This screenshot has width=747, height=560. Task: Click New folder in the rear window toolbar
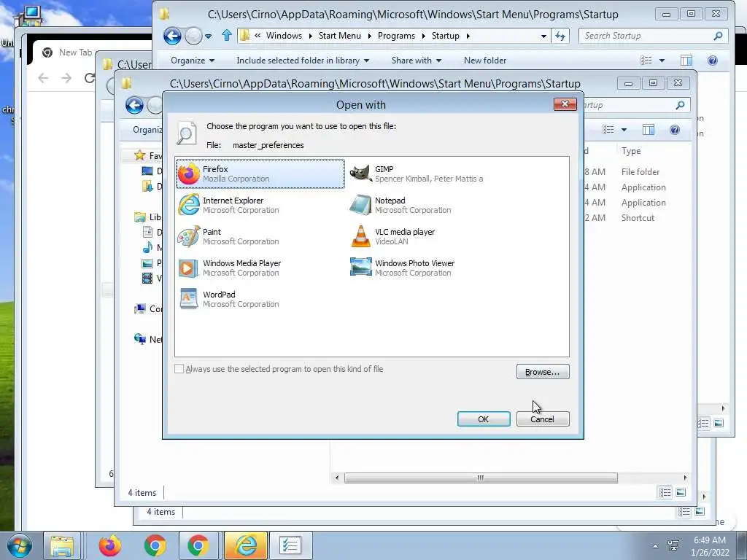(485, 61)
